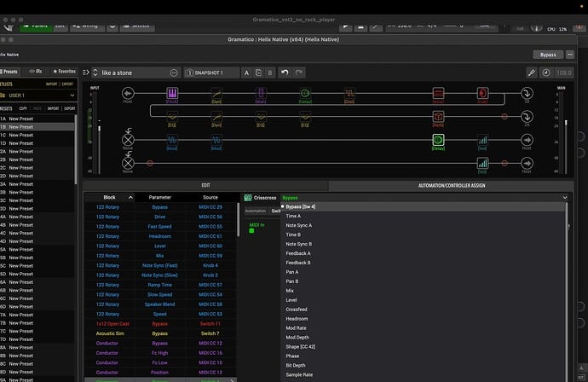
Task: Click the minus button next to Bypass
Action: [x=570, y=55]
